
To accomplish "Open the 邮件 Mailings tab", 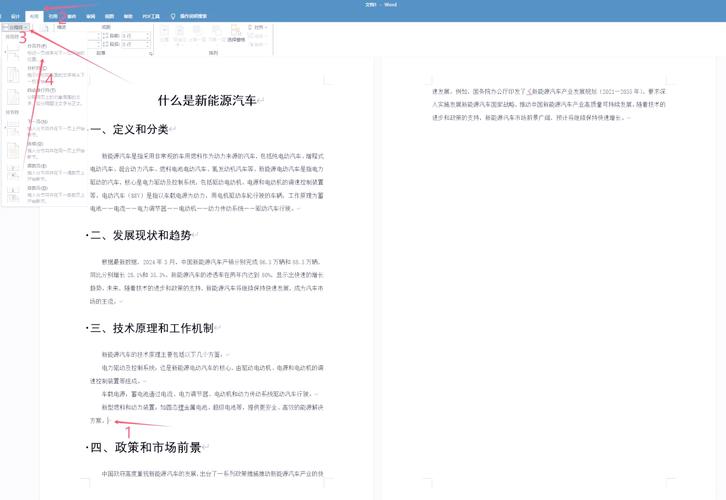I will pyautogui.click(x=72, y=16).
